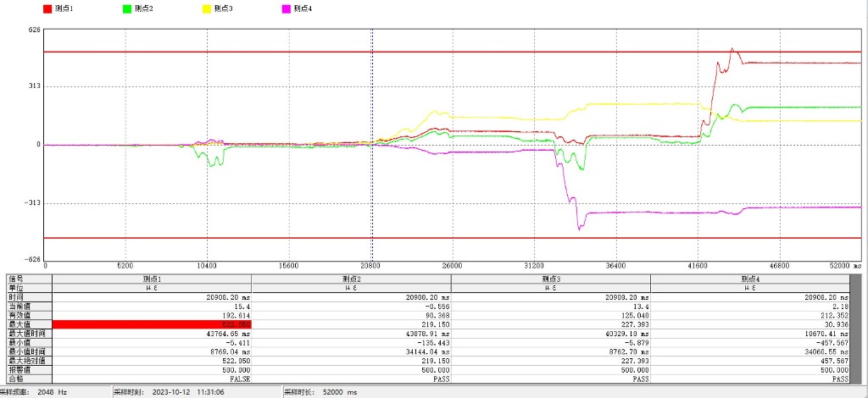Click the 最大值 30.936 cell for 测点4

point(750,324)
